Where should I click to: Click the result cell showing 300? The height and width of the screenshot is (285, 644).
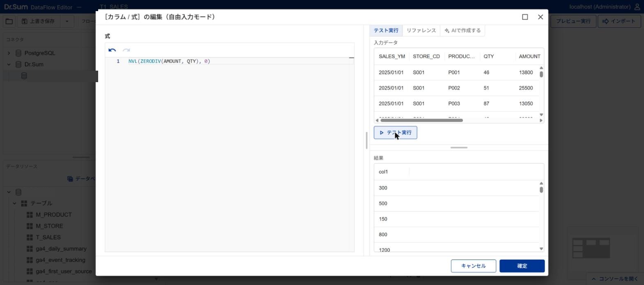click(x=383, y=188)
